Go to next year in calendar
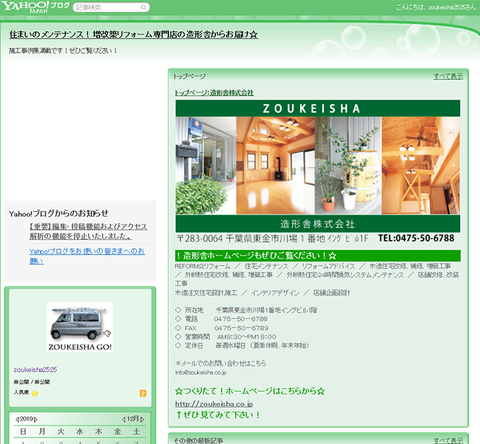The width and height of the screenshot is (480, 444). pos(36,419)
